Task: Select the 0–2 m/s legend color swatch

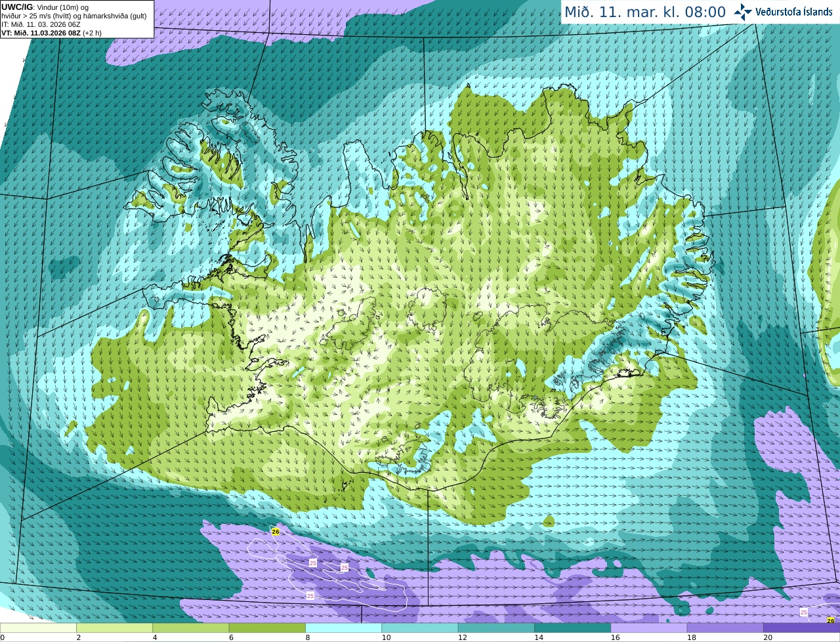Action: pyautogui.click(x=38, y=628)
